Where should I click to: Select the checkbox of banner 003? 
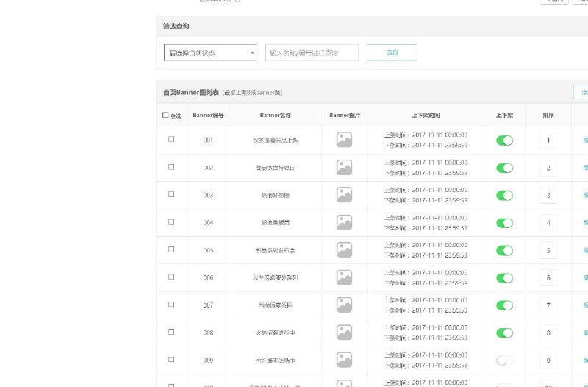(171, 194)
